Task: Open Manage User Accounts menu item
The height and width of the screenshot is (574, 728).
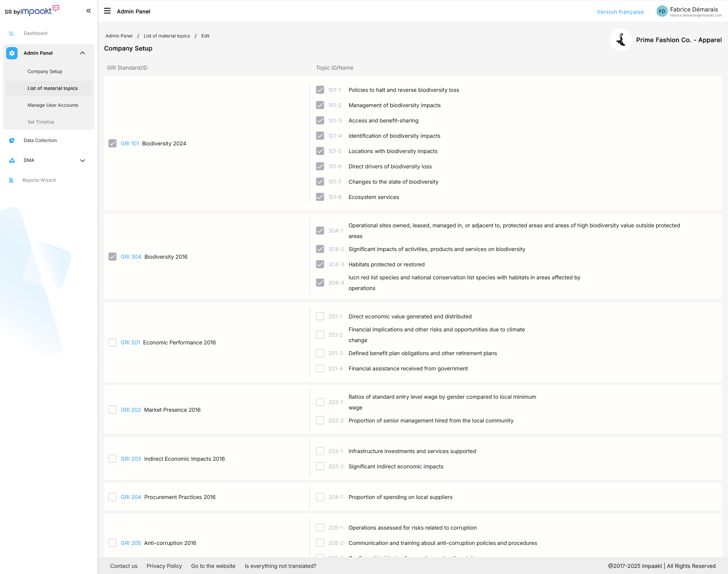Action: pos(53,105)
